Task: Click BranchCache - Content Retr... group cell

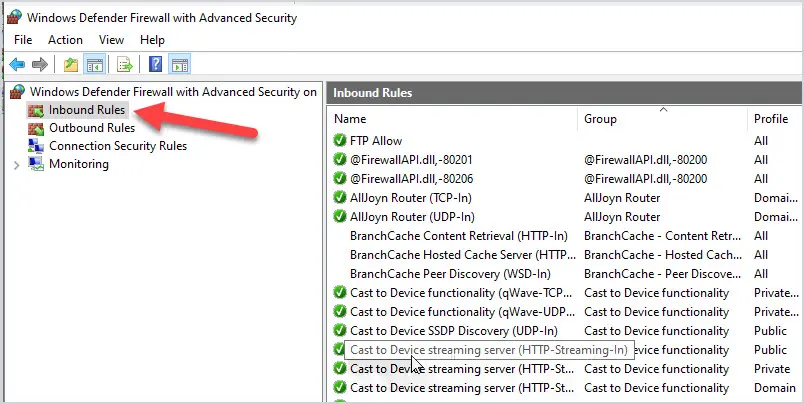Action: point(662,235)
